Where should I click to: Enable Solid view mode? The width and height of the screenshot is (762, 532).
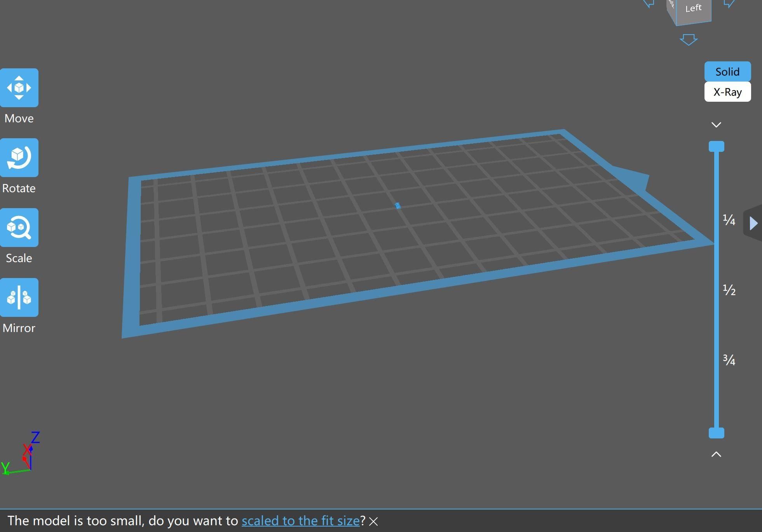(727, 71)
